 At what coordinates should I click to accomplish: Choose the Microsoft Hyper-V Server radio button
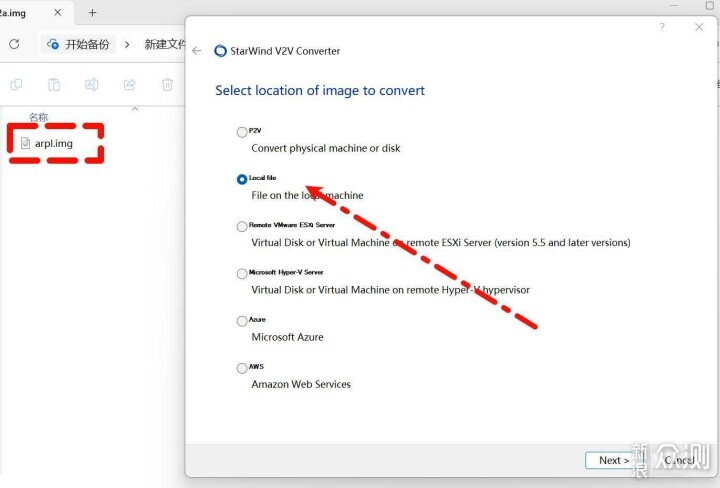click(x=242, y=274)
